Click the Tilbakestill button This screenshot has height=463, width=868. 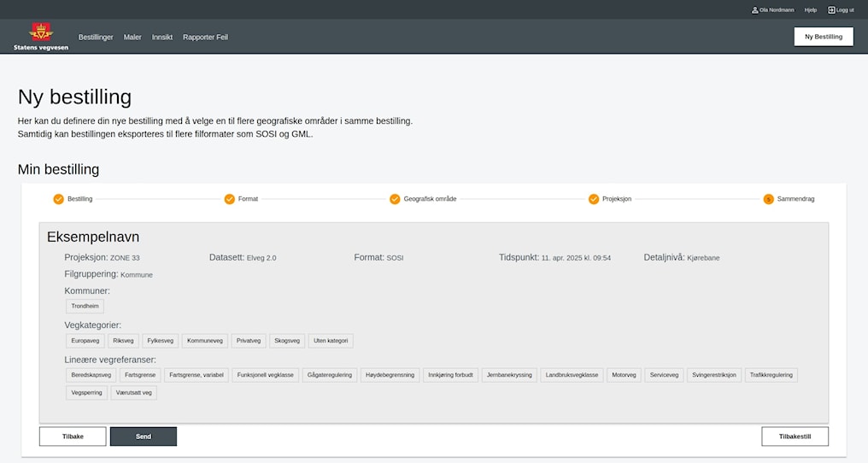[x=795, y=437]
